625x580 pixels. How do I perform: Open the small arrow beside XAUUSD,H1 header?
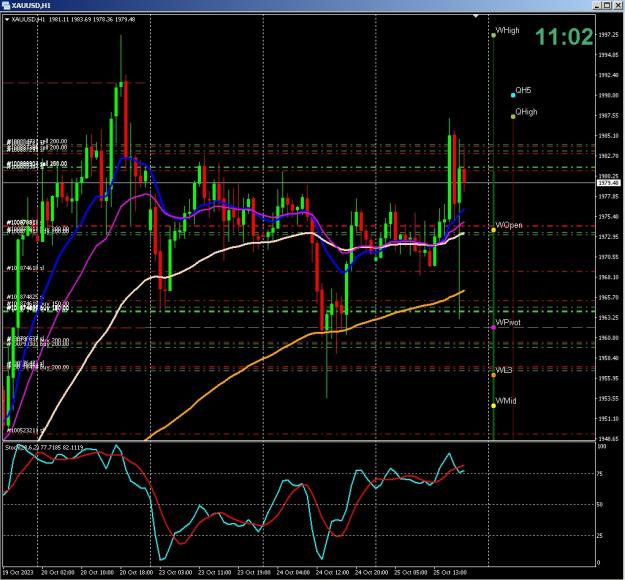click(7, 20)
